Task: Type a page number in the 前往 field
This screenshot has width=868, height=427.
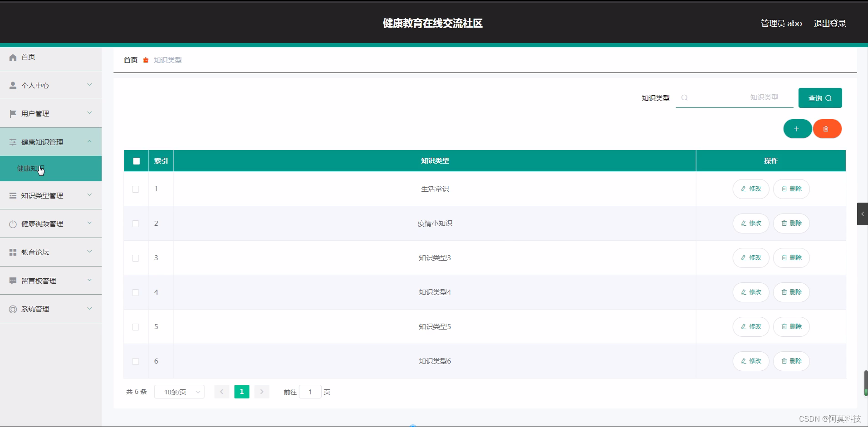Action: [x=310, y=392]
